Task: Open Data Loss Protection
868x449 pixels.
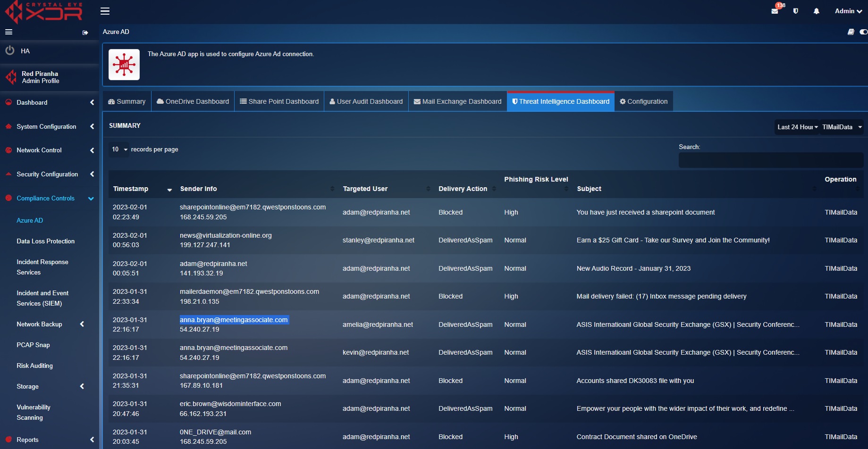Action: (x=45, y=241)
